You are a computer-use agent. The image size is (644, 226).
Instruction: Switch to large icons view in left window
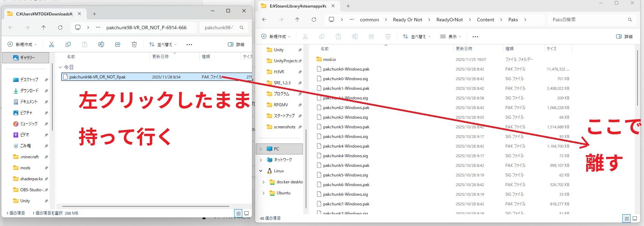(246, 213)
